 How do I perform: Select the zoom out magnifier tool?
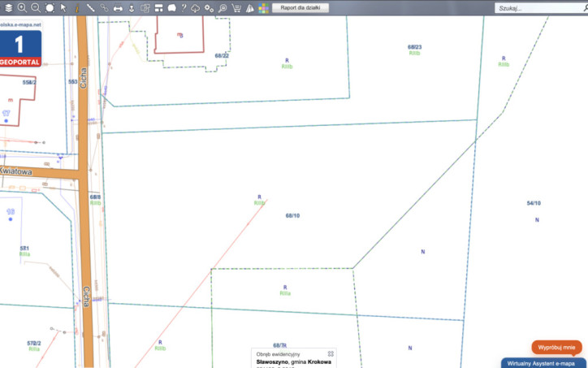point(36,8)
